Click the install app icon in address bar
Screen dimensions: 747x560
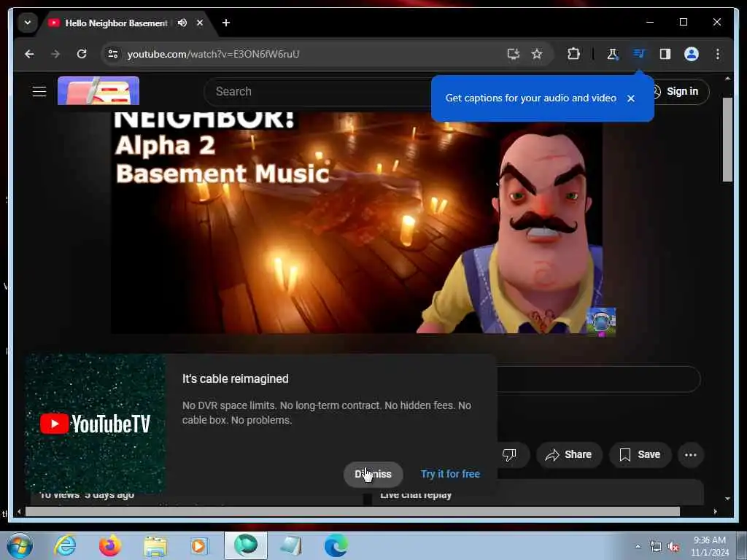[513, 54]
